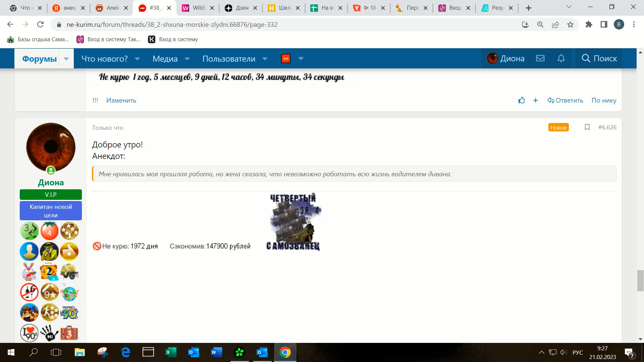Open browser extensions puzzle icon
The width and height of the screenshot is (644, 362).
(x=589, y=24)
